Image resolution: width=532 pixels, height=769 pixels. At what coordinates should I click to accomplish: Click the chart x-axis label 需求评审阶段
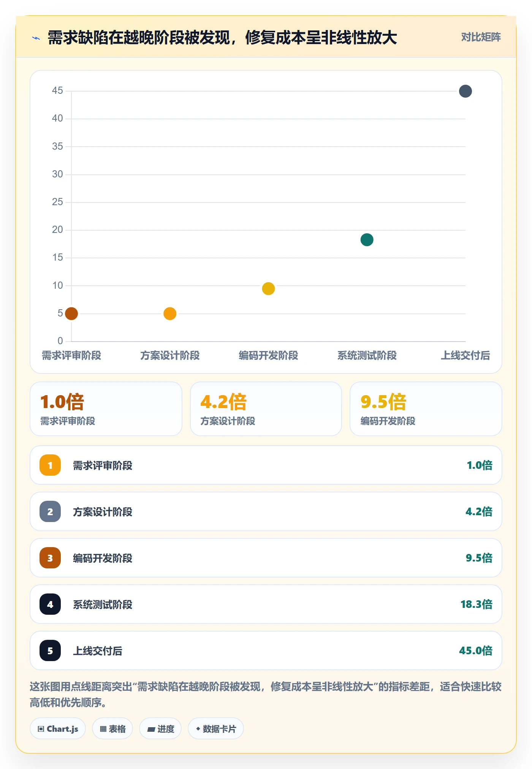point(71,355)
